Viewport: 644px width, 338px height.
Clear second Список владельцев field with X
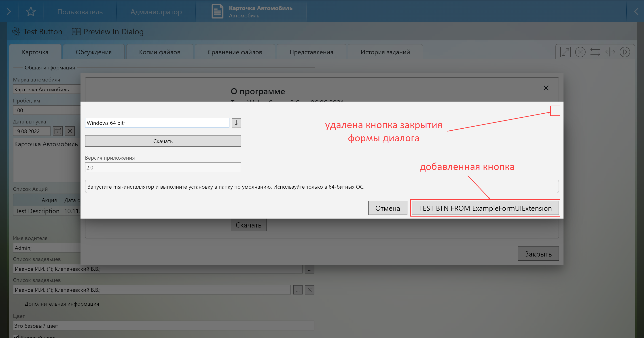(x=309, y=290)
